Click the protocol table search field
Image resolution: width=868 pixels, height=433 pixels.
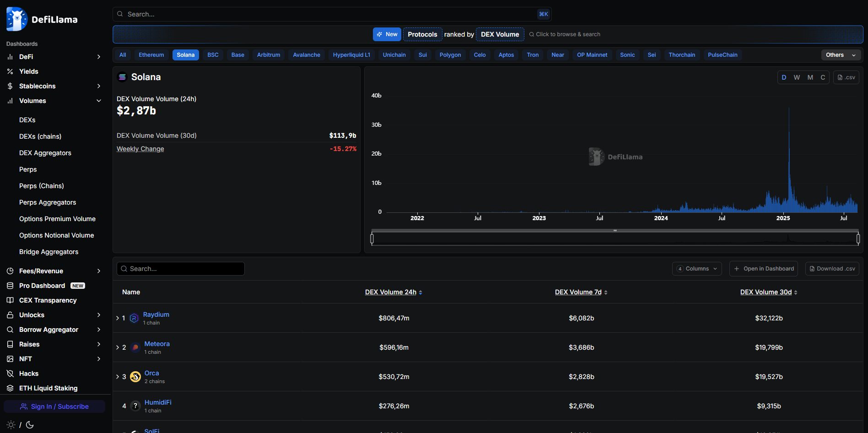(181, 269)
